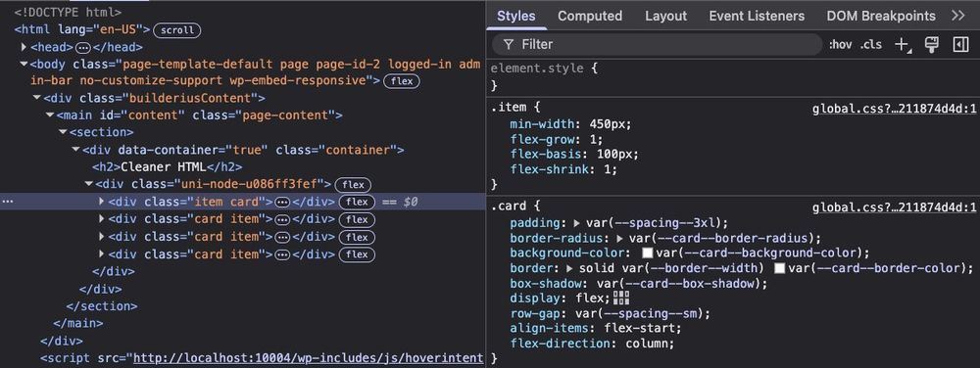Open the three-dot actions for selected row
This screenshot has height=368, width=980.
(x=9, y=202)
